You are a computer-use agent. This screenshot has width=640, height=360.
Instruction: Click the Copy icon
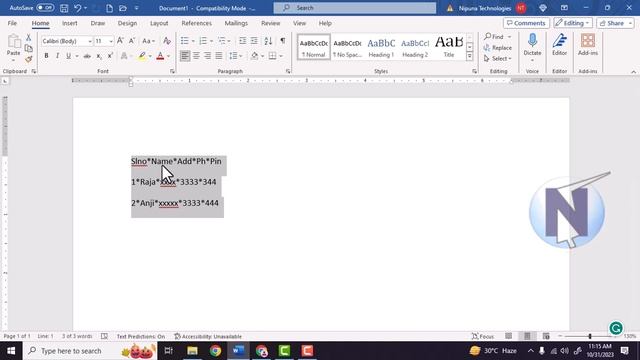[x=29, y=49]
